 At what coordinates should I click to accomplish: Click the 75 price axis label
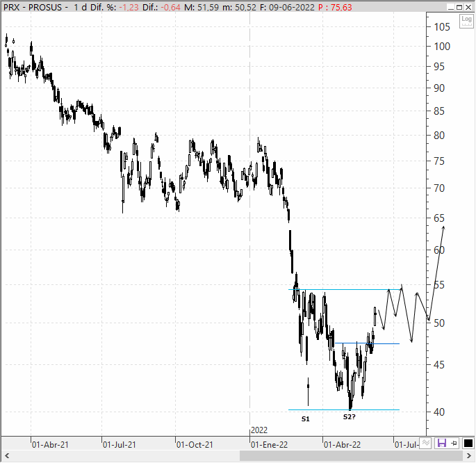tap(439, 161)
